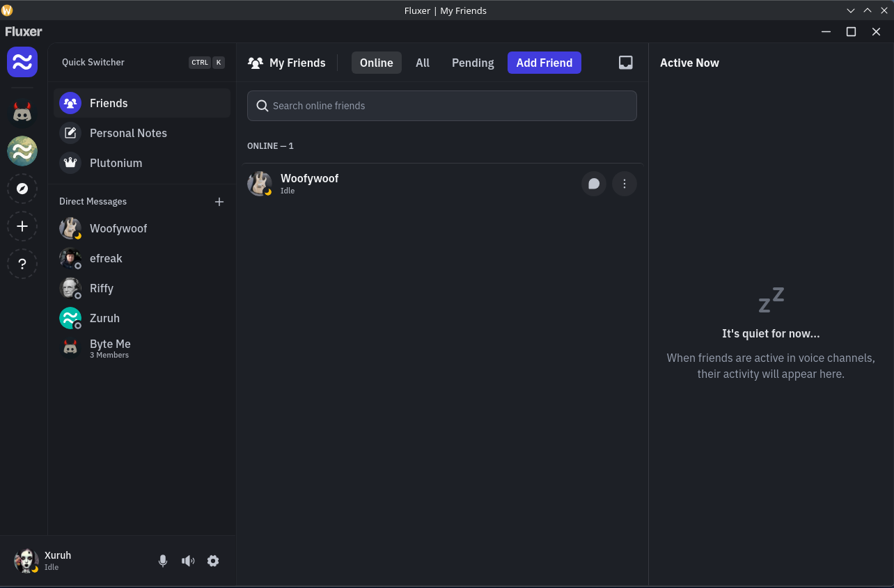Switch to the All friends tab

[423, 63]
